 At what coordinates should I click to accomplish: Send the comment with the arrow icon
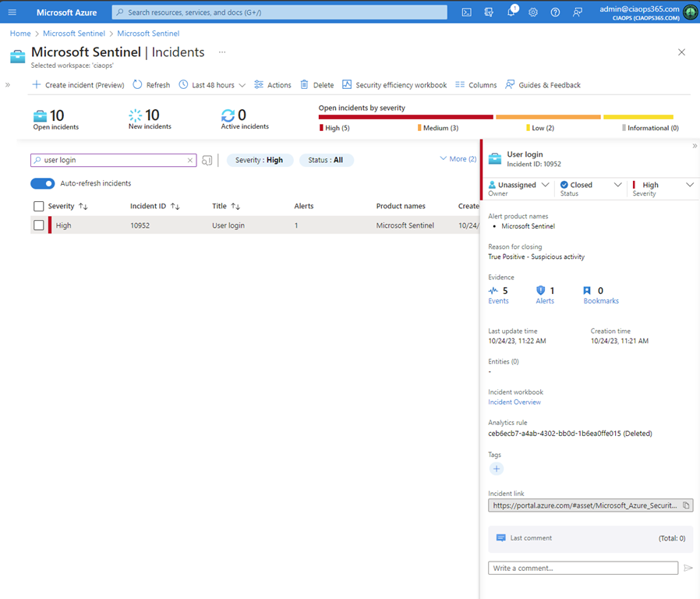pos(688,568)
